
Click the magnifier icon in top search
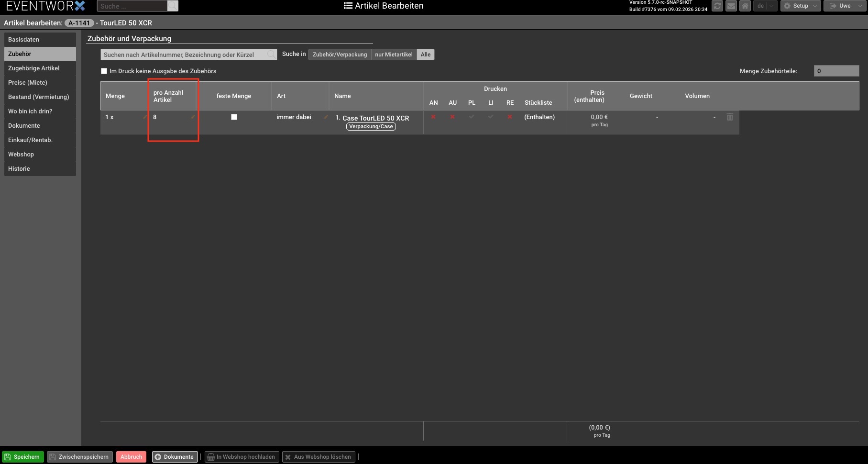(x=173, y=6)
